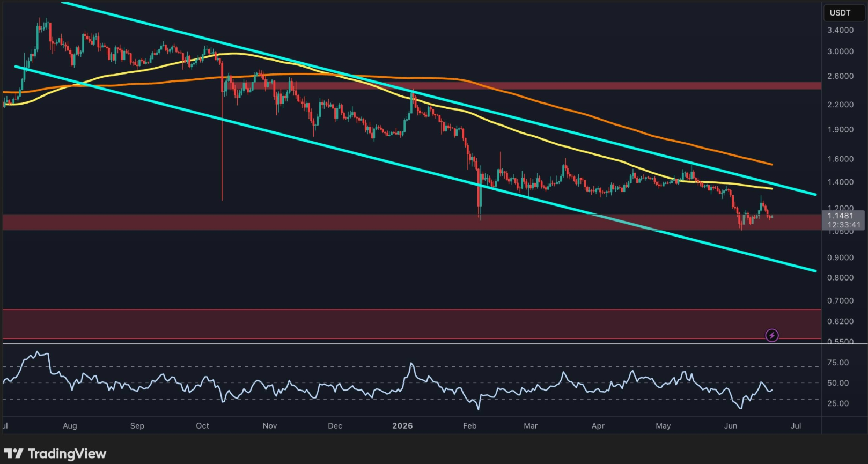The width and height of the screenshot is (868, 464).
Task: Click the Mar label on time axis
Action: (x=531, y=426)
